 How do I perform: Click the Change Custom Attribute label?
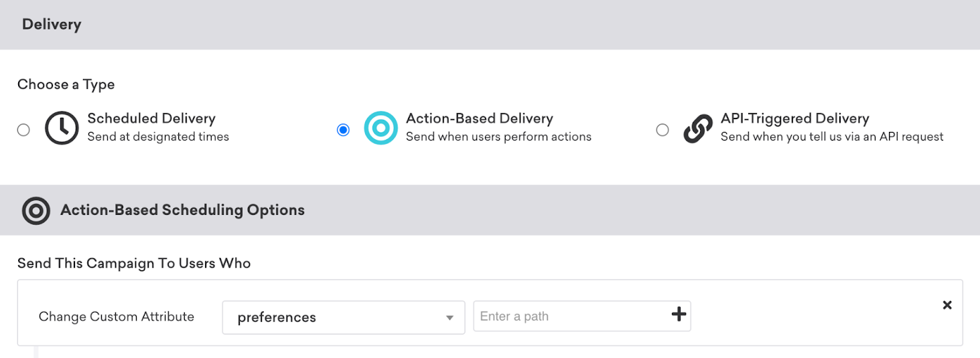(117, 317)
